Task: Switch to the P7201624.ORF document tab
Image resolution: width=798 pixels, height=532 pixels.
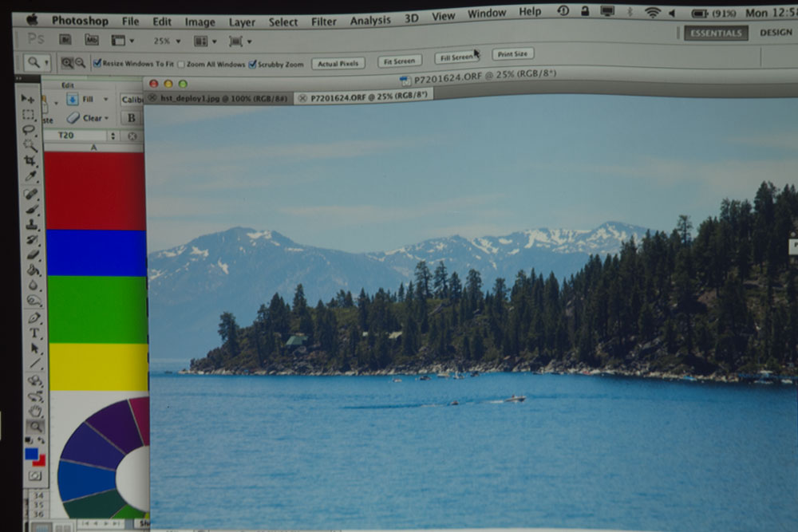Action: (x=364, y=97)
